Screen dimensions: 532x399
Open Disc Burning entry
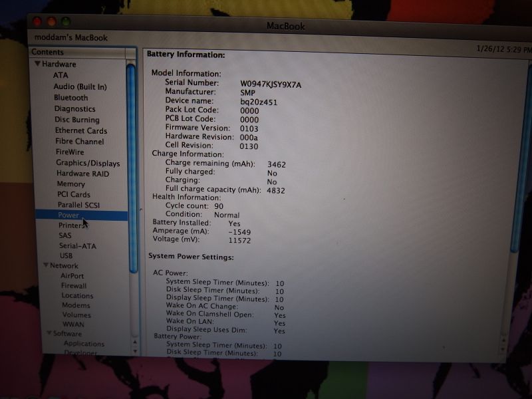click(x=77, y=120)
